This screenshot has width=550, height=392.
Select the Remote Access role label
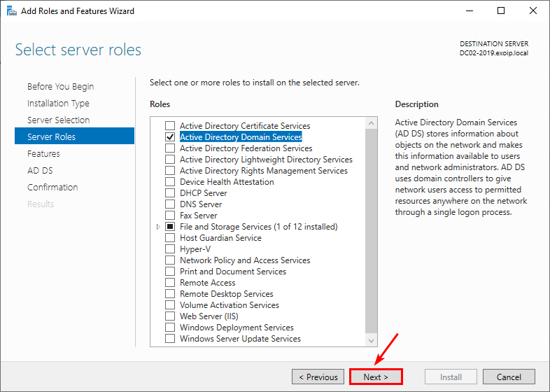tap(208, 283)
